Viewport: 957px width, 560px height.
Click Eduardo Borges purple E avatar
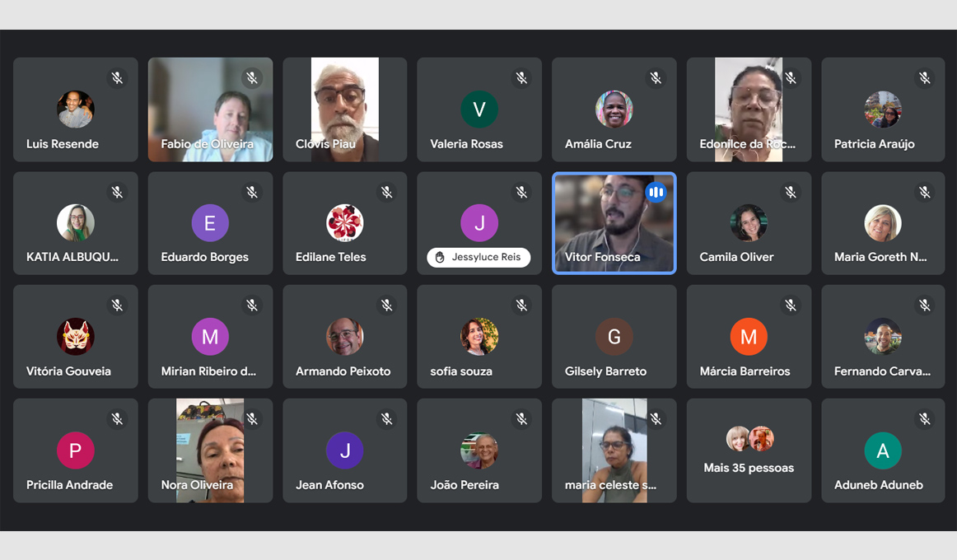click(x=210, y=222)
